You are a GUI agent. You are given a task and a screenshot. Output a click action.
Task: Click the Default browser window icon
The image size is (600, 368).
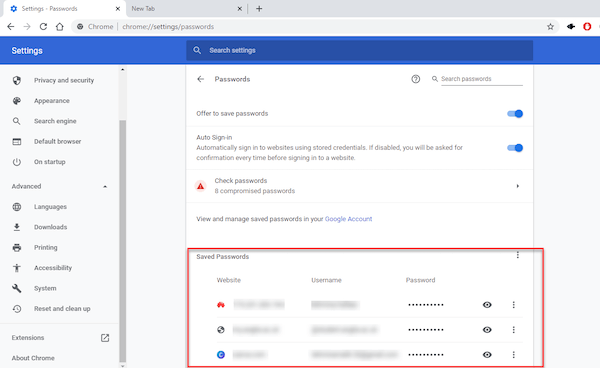[x=17, y=142]
